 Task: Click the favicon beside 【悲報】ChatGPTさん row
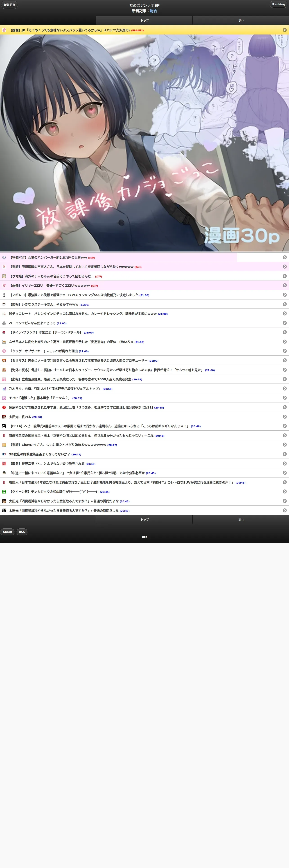click(x=4, y=445)
